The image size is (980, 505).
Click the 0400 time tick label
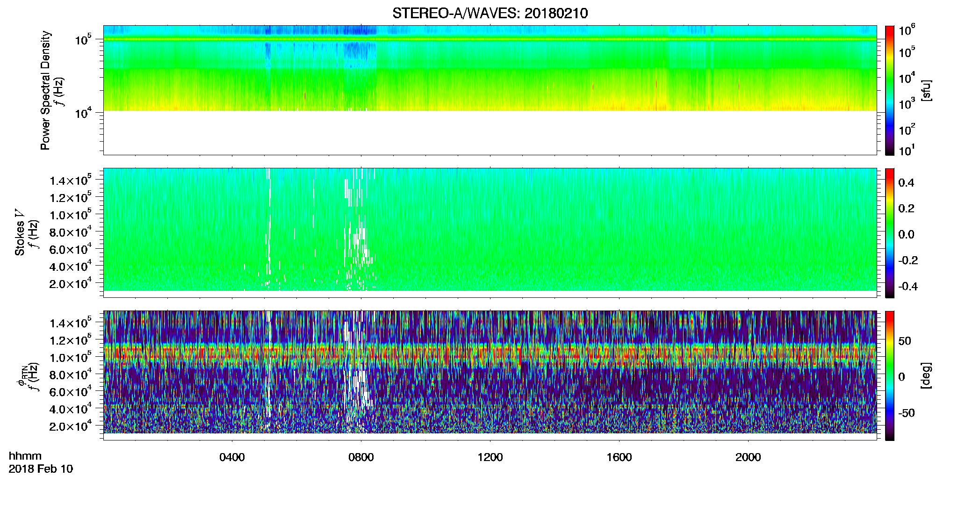pos(232,457)
